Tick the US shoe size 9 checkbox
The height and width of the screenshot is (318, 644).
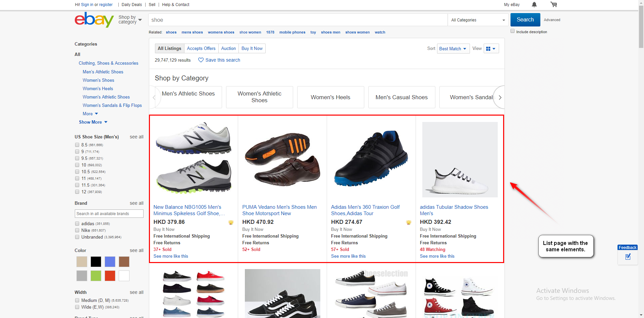(x=77, y=151)
